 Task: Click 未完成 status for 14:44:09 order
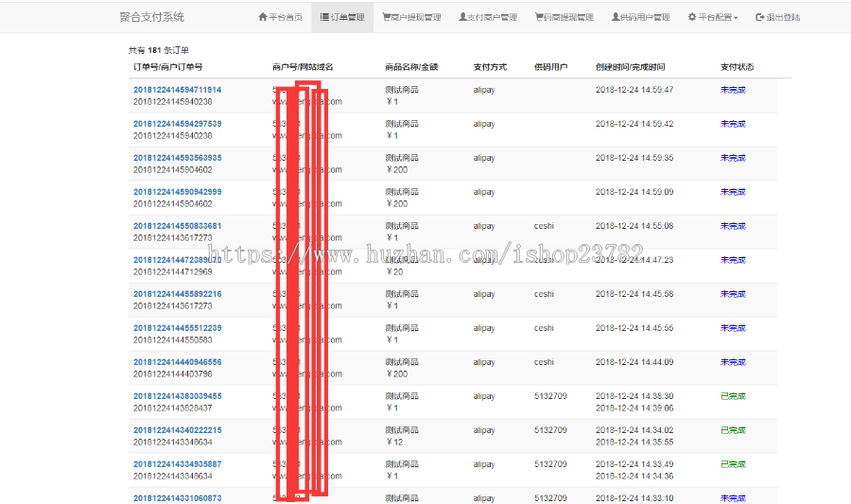click(733, 362)
